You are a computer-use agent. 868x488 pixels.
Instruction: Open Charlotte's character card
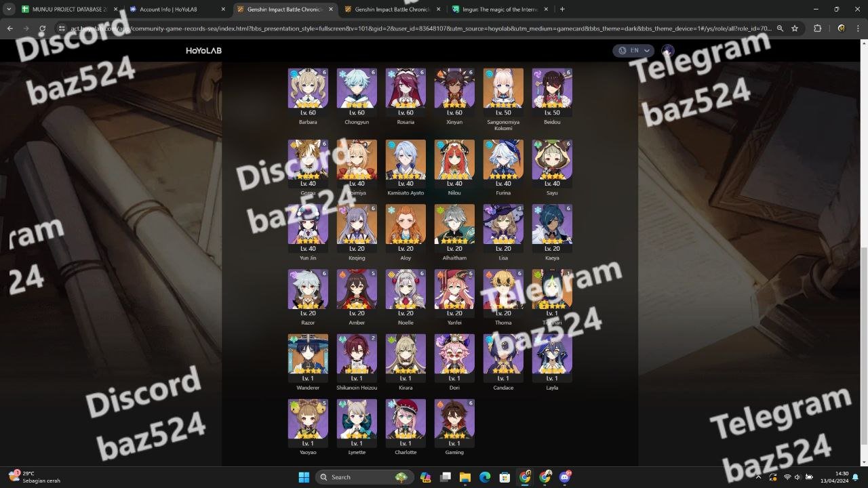tap(406, 424)
